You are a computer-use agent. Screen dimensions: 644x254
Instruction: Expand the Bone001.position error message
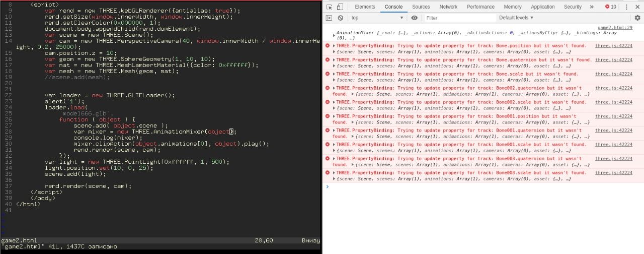(334, 116)
